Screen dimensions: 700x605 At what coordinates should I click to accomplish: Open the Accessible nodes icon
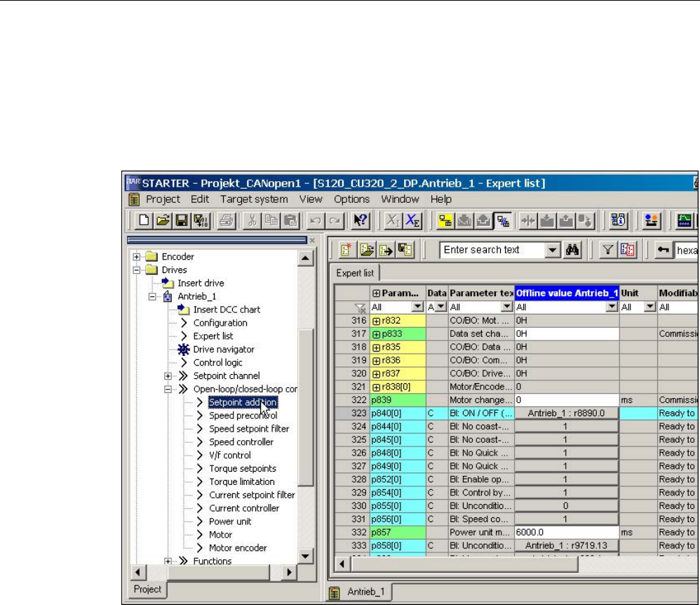[x=619, y=220]
